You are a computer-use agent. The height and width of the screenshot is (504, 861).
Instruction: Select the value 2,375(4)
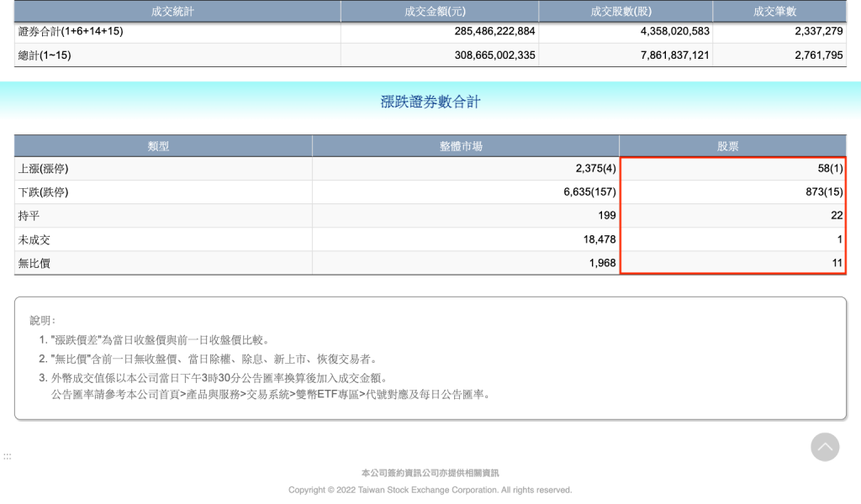596,169
